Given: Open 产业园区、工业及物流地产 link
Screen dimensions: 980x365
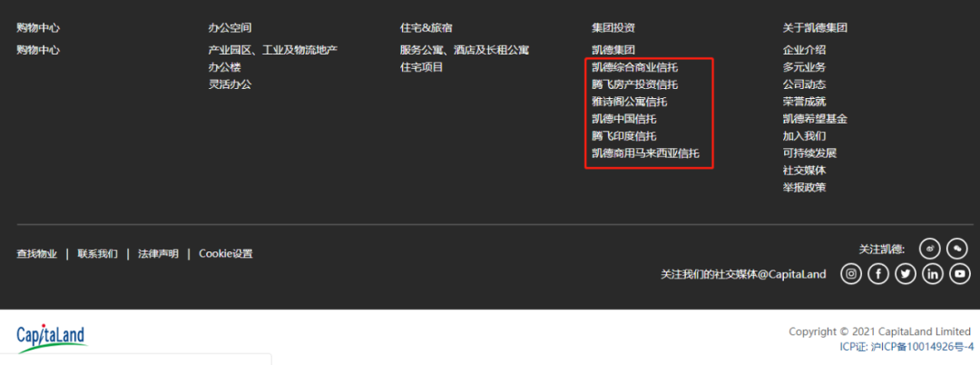Looking at the screenshot, I should [x=273, y=50].
